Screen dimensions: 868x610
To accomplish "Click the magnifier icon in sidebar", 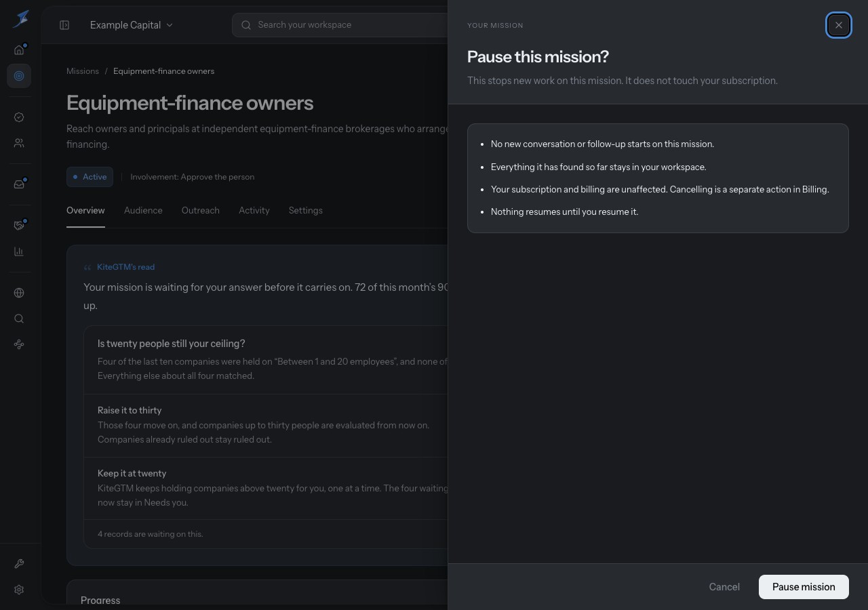I will (x=19, y=319).
